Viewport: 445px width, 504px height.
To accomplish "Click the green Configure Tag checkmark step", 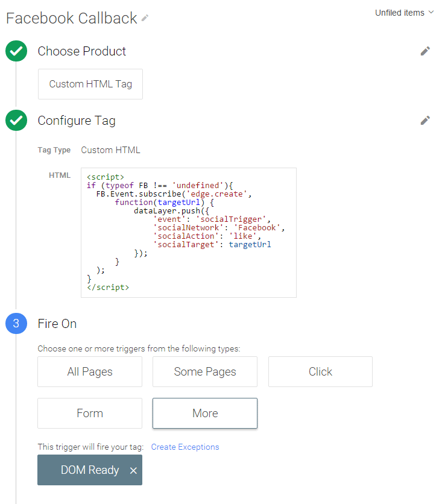I will 16,121.
